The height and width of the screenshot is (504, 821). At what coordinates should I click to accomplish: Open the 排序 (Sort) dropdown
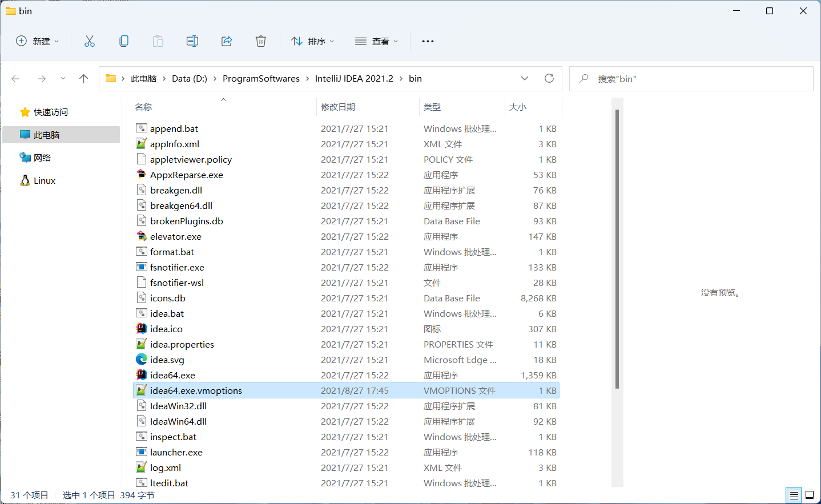coord(312,41)
